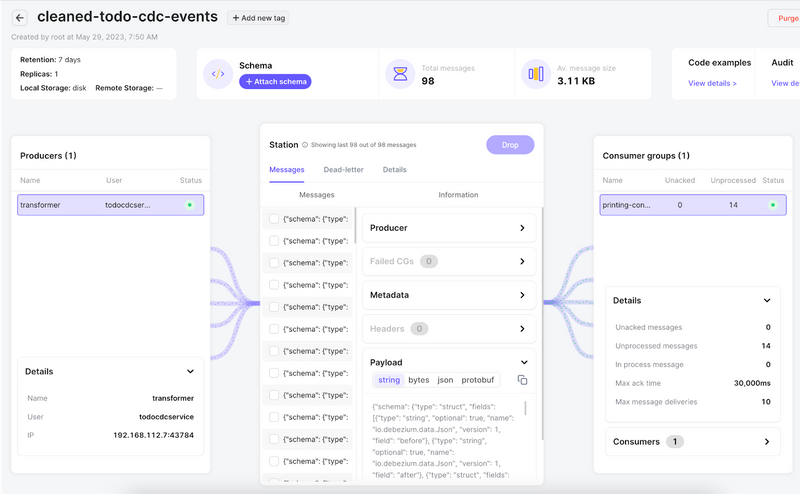The height and width of the screenshot is (494, 800).
Task: Expand the Producer information section
Action: (x=522, y=228)
